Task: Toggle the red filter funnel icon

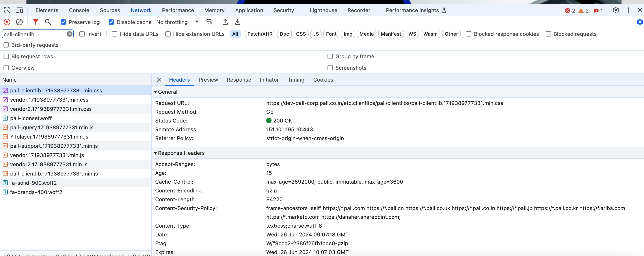Action: [x=35, y=22]
